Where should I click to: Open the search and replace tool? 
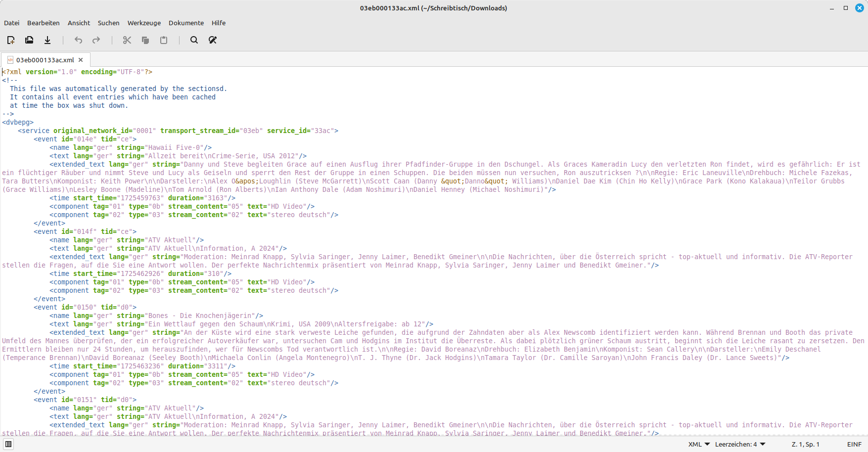[x=213, y=40]
